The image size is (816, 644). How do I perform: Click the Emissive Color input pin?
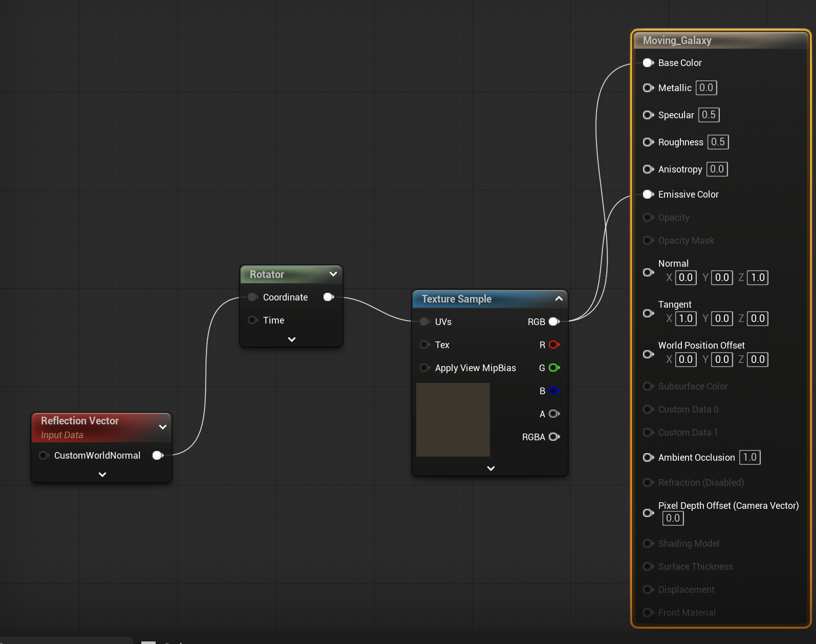coord(648,195)
